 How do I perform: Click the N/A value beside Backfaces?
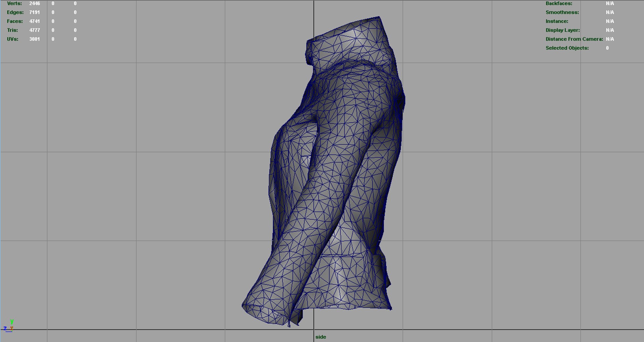pos(610,3)
